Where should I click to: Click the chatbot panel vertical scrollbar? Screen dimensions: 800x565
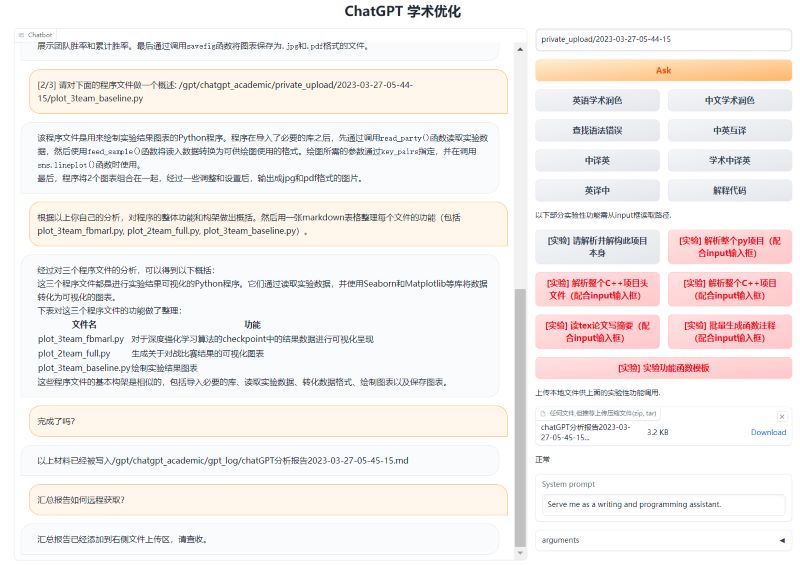click(518, 420)
